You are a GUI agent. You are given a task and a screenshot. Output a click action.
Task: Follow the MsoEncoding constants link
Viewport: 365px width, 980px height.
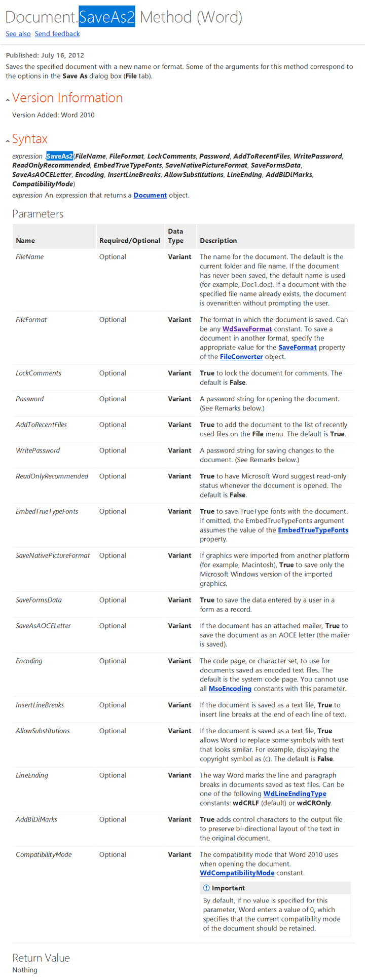pos(230,689)
